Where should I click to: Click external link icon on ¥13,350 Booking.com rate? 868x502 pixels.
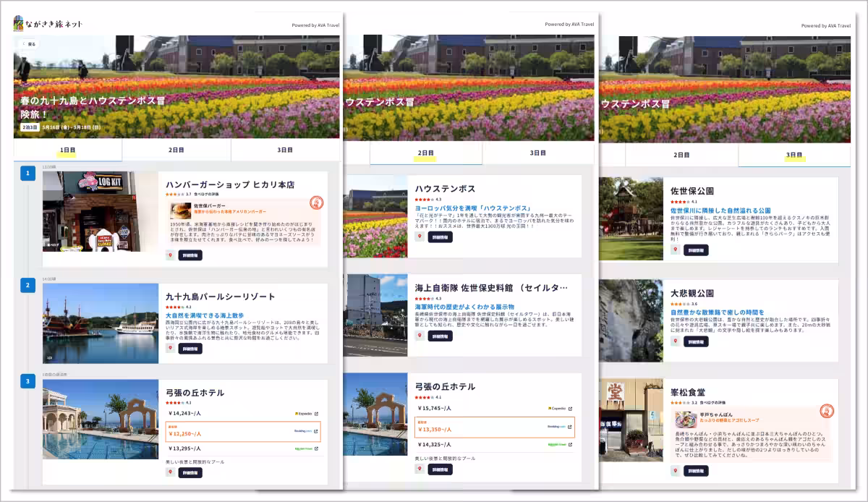click(569, 427)
